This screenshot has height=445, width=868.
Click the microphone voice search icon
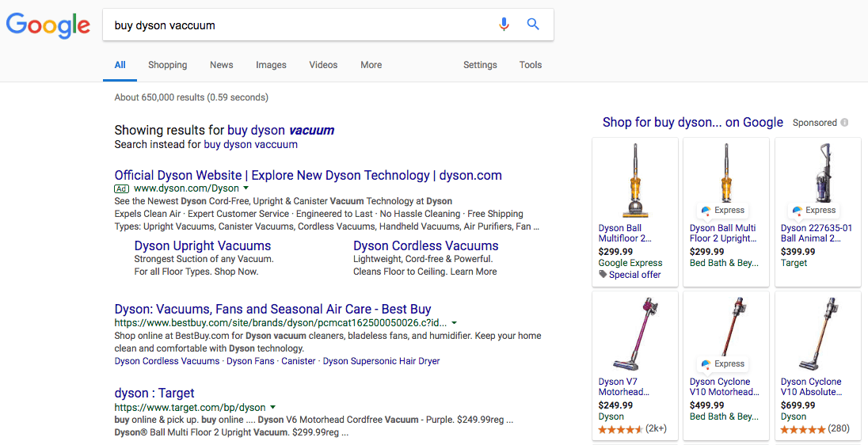click(504, 25)
